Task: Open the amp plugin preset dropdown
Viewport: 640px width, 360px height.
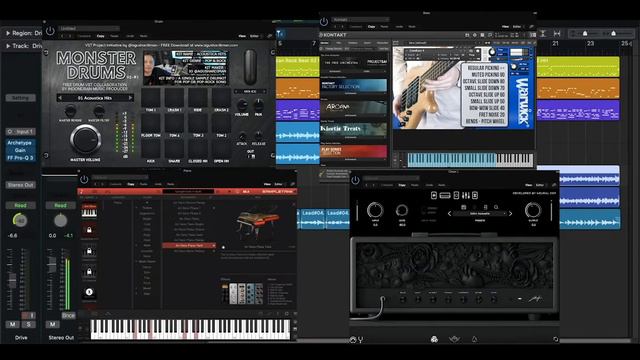Action: (480, 213)
